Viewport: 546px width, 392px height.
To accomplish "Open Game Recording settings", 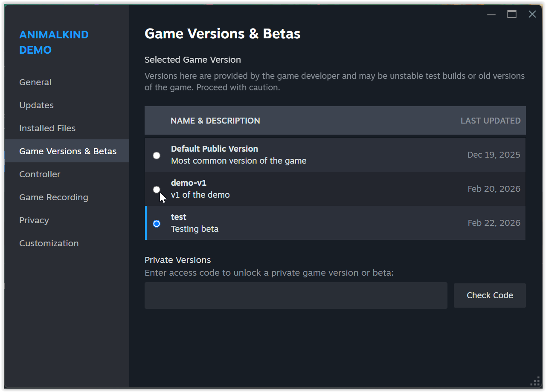I will 67,197.
